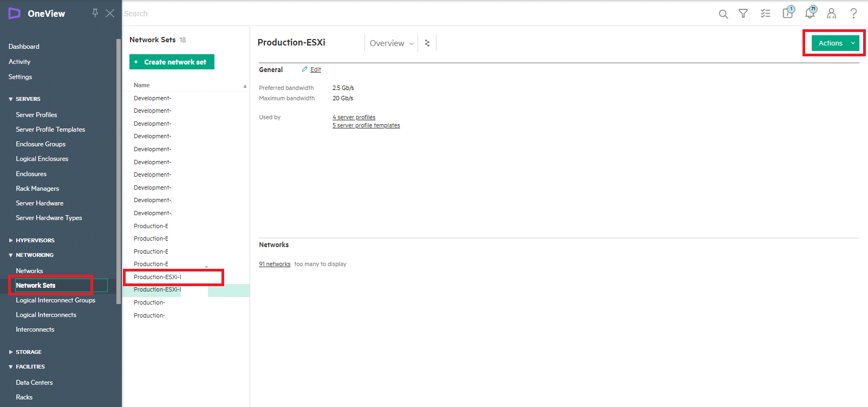Open Enclosure Groups

[41, 144]
